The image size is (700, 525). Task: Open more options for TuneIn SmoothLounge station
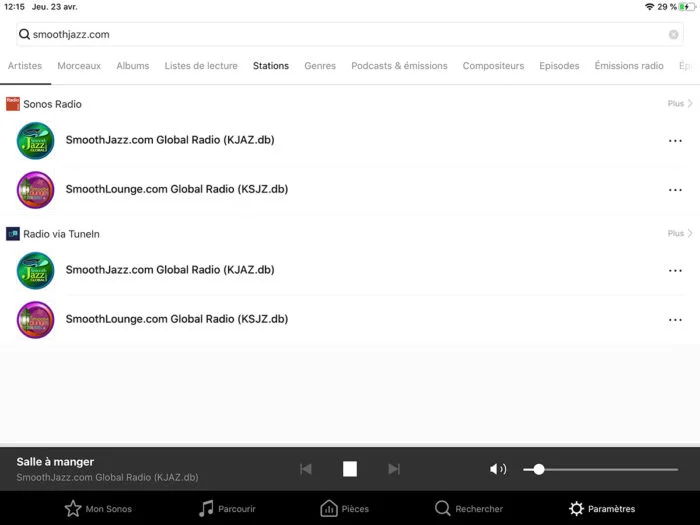coord(675,320)
